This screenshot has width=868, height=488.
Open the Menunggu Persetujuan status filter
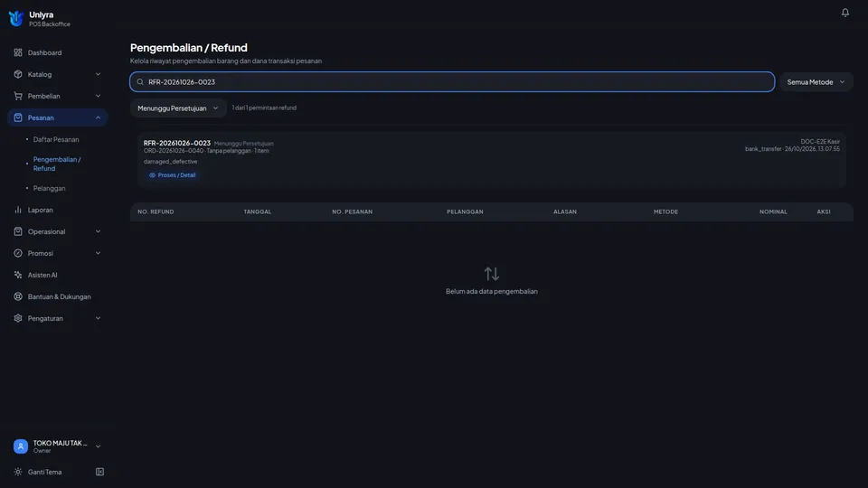[178, 108]
